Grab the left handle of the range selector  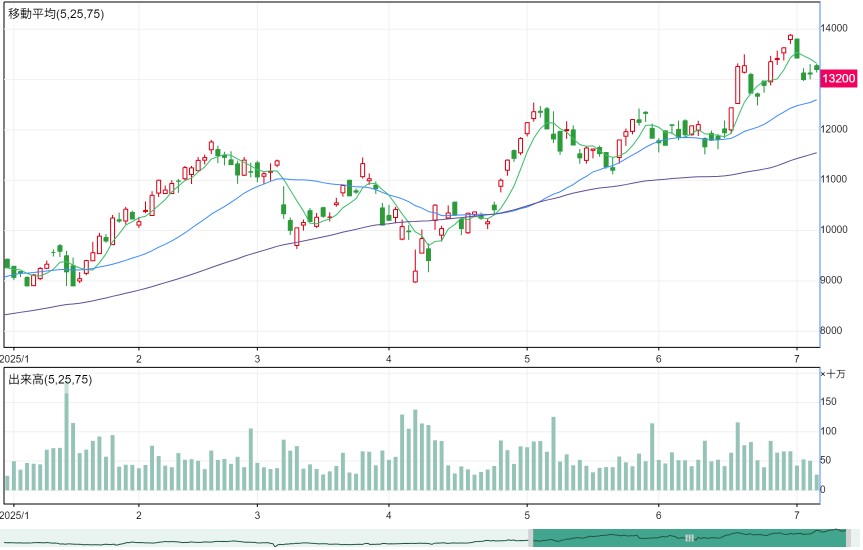coord(531,538)
